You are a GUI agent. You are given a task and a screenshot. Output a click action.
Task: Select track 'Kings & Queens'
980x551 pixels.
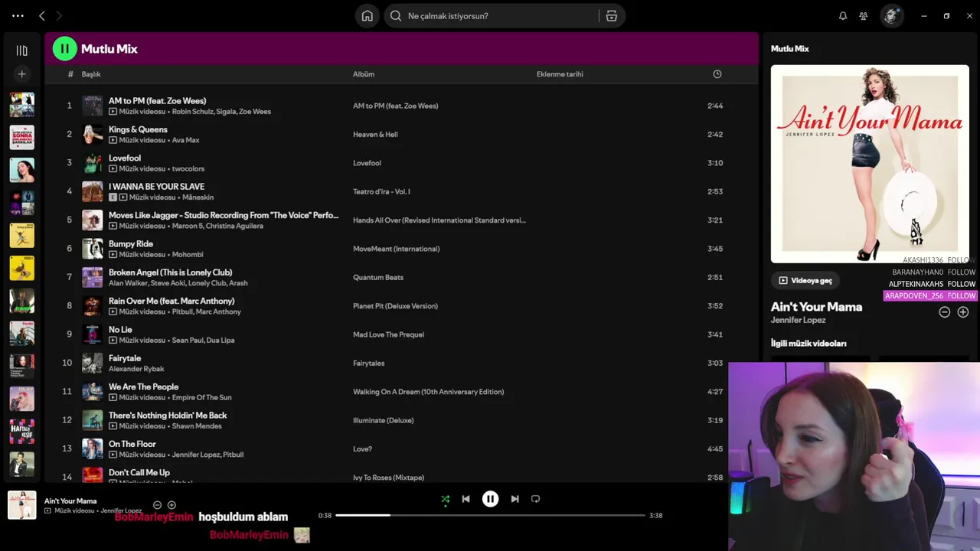[x=138, y=129]
